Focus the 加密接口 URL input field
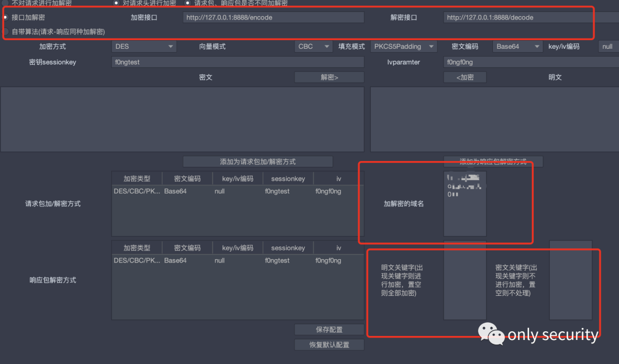The image size is (619, 364). 273,18
